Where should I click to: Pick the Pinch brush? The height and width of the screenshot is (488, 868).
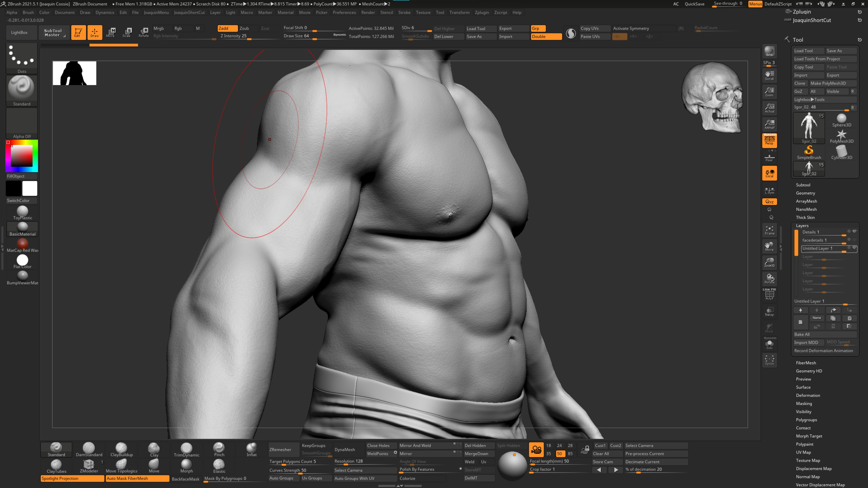tap(219, 450)
